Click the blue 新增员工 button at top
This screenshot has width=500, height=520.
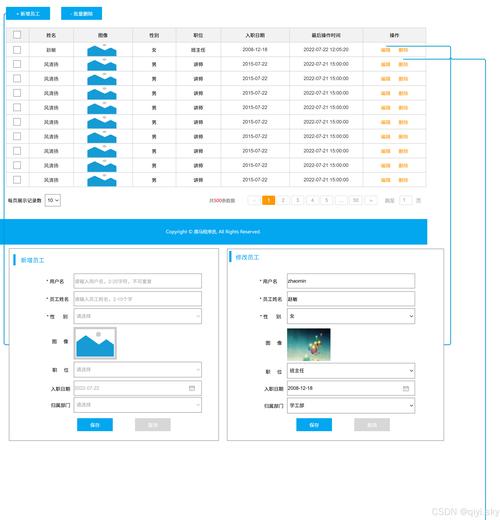[x=28, y=14]
